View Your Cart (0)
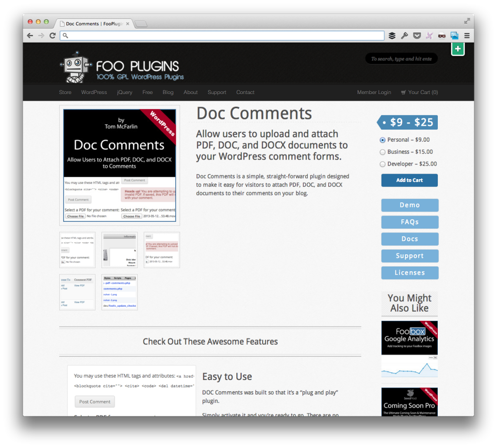The width and height of the screenshot is (497, 448). click(x=423, y=92)
